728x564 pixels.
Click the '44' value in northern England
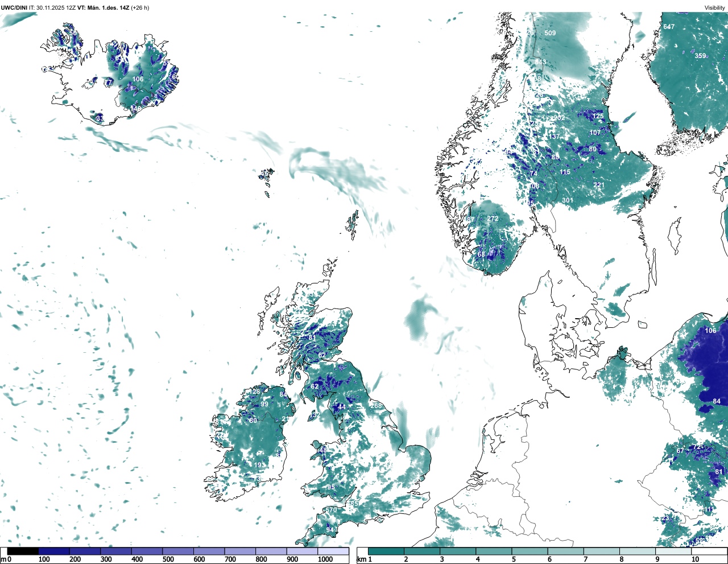(342, 407)
